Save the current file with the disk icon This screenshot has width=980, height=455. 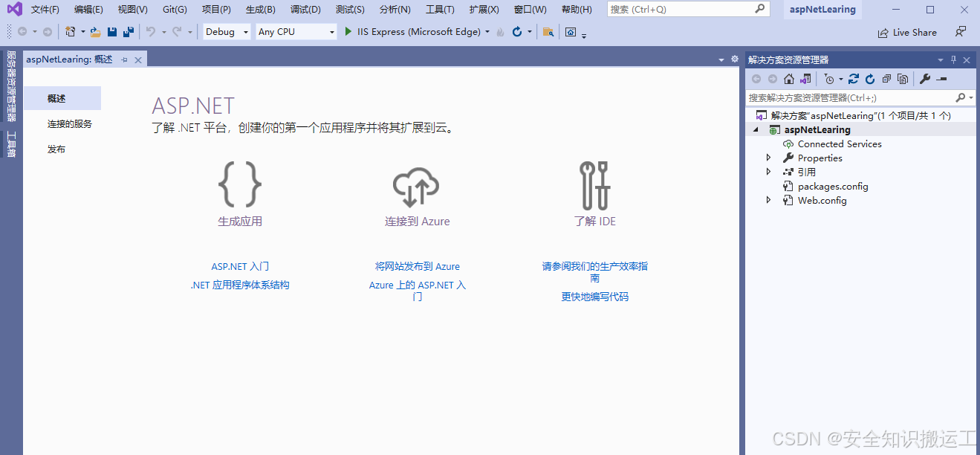click(x=112, y=32)
